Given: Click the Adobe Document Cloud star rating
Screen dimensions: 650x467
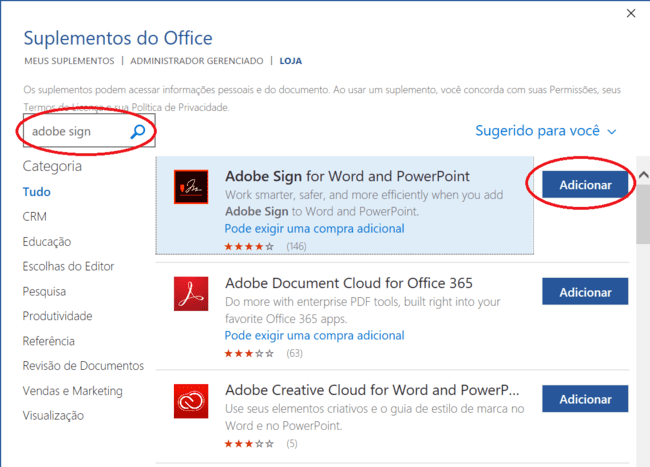Looking at the screenshot, I should [249, 353].
